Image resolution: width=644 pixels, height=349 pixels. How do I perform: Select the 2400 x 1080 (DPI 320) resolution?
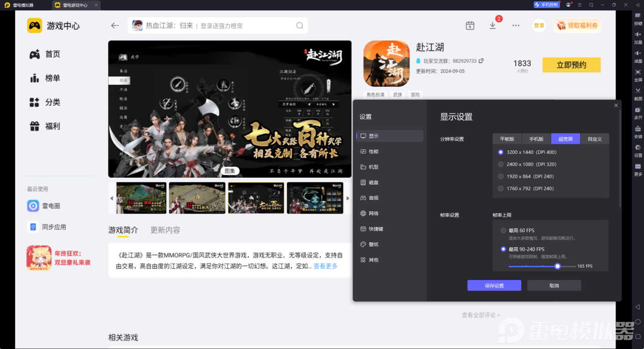coord(527,164)
